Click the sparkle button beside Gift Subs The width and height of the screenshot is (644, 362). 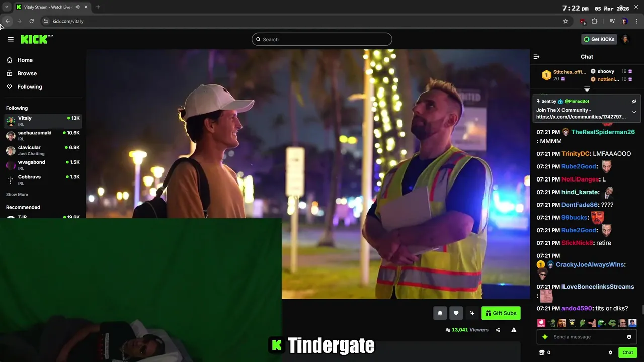[x=472, y=313]
